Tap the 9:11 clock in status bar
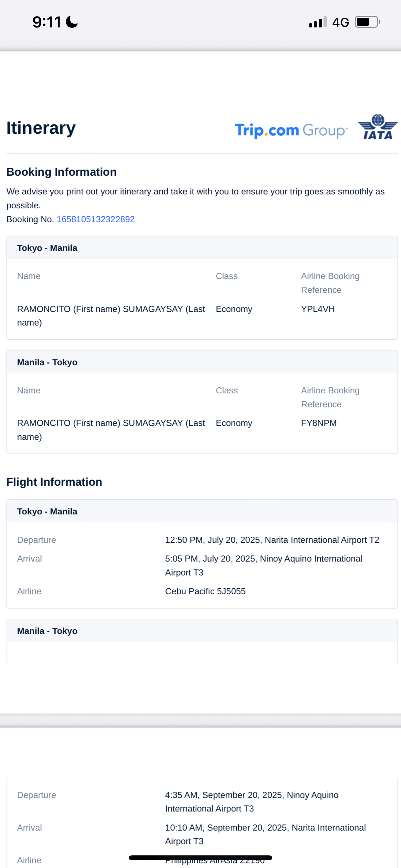 46,22
